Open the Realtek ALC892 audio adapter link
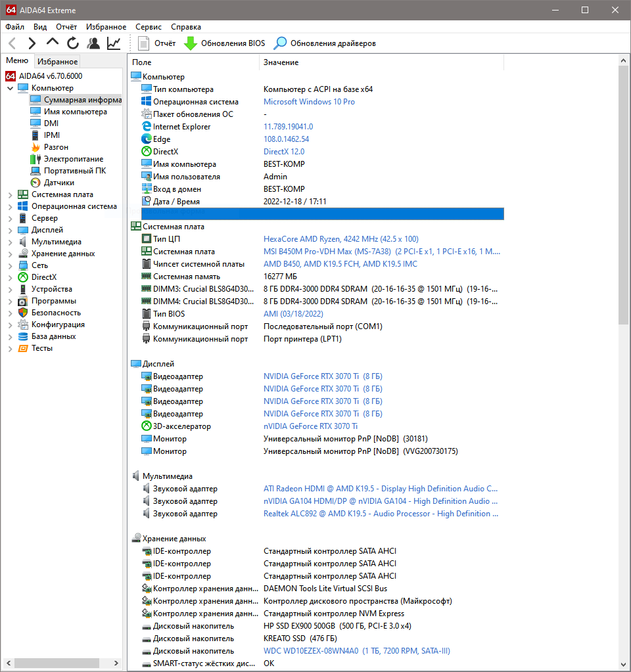This screenshot has width=631, height=672. click(381, 514)
